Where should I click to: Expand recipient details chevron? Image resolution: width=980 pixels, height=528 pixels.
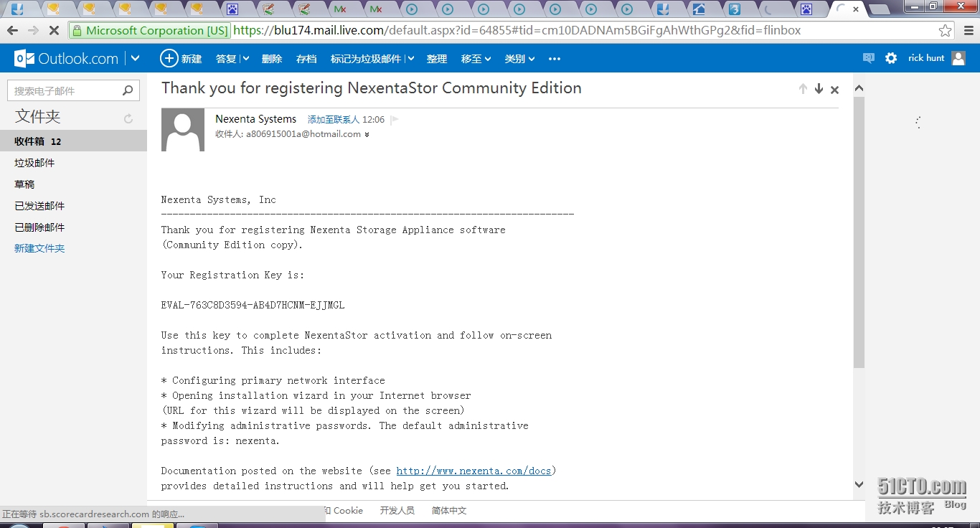click(x=367, y=134)
